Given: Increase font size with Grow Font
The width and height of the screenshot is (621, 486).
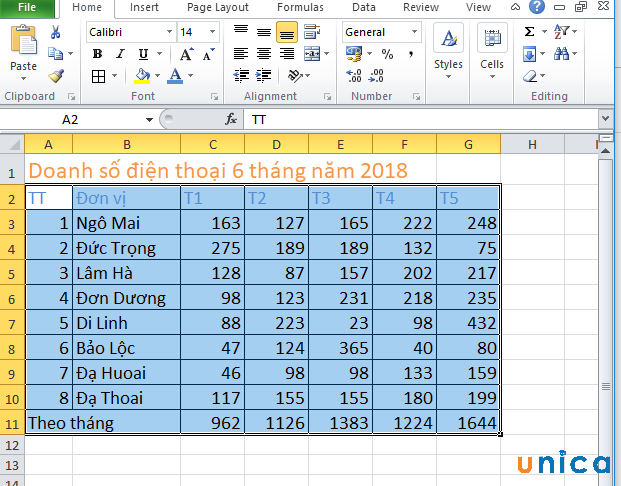Looking at the screenshot, I should click(x=186, y=54).
